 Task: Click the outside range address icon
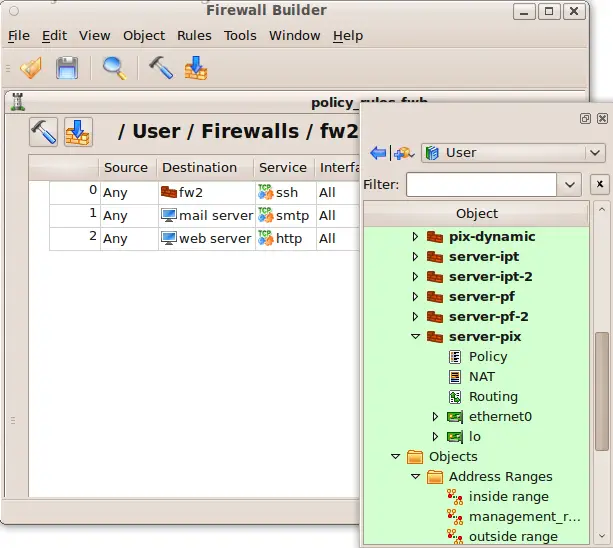[x=455, y=536]
